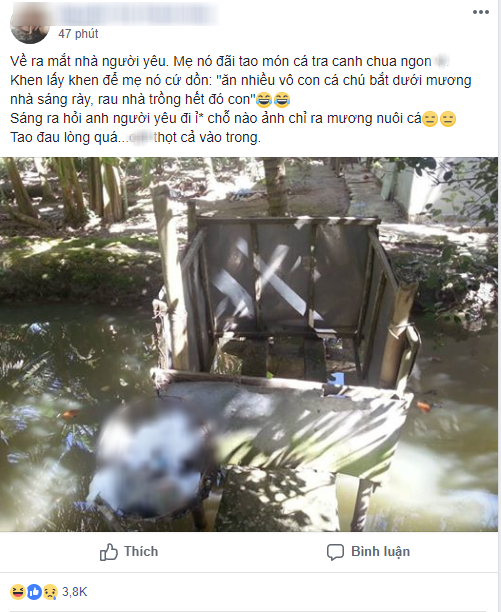Click the laughing Haha reaction icon
Screen dimensions: 501x612
click(x=18, y=592)
